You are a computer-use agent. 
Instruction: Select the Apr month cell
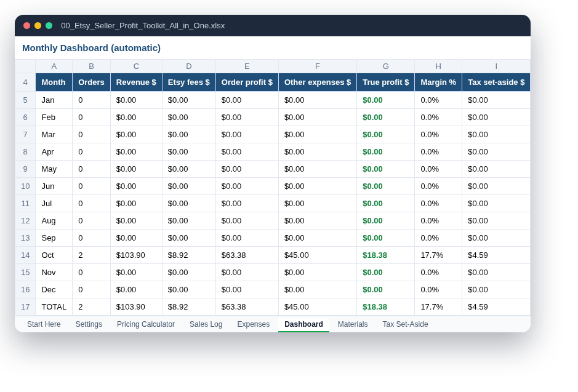54,152
